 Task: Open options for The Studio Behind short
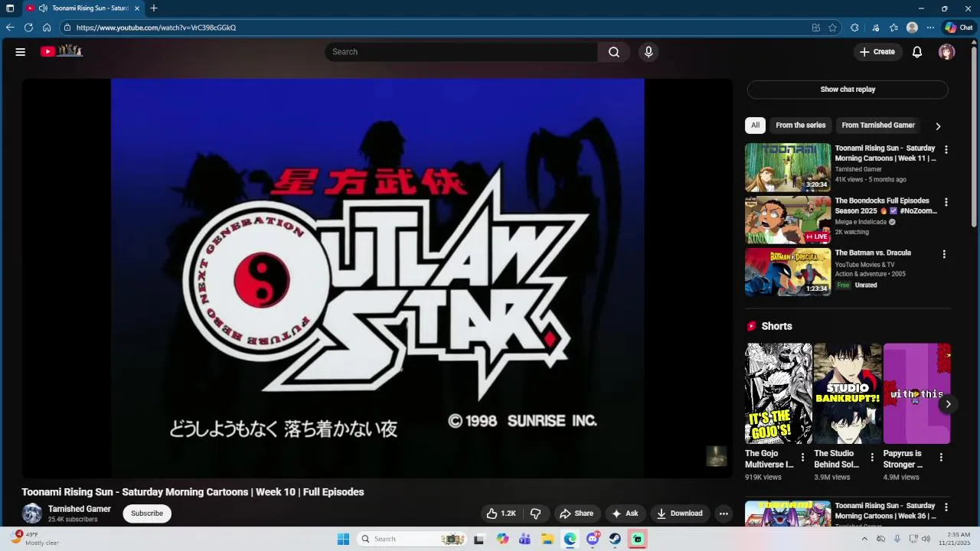(872, 458)
